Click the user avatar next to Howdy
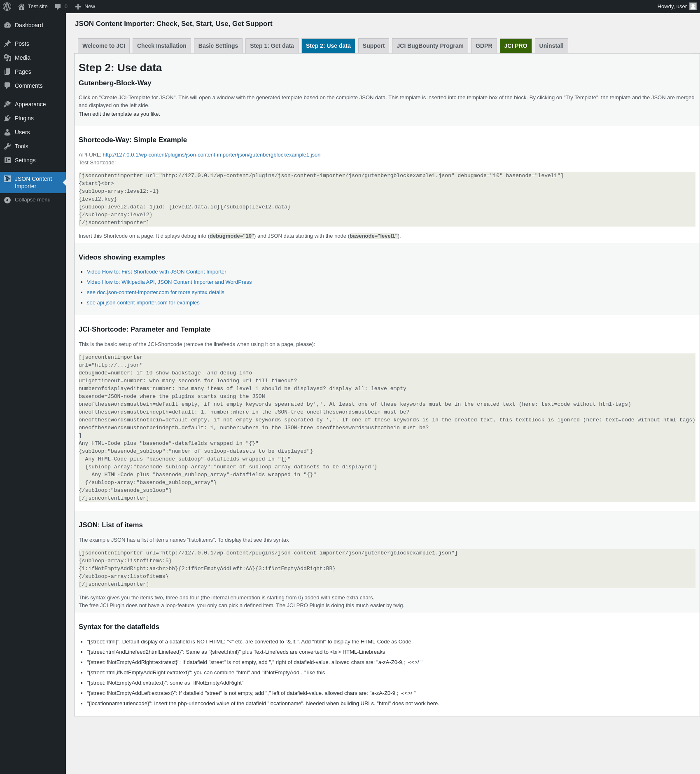Screen dimensions: 700x774 click(x=693, y=7)
